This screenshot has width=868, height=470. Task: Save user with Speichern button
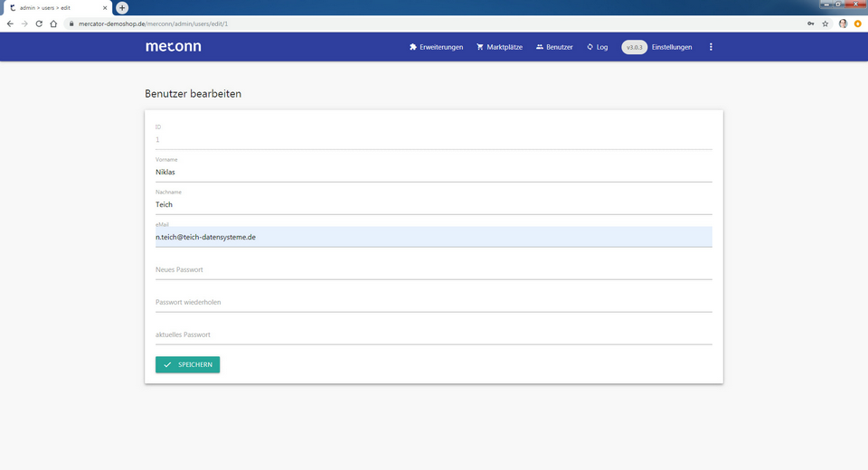click(188, 364)
